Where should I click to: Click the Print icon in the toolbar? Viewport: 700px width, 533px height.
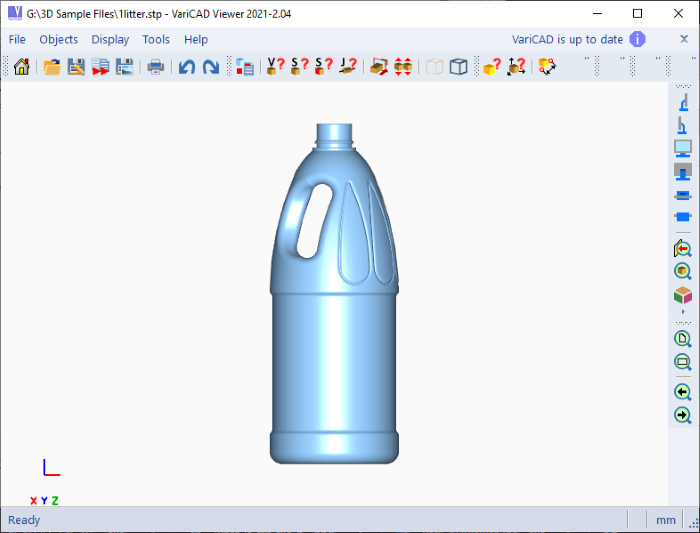tap(156, 67)
